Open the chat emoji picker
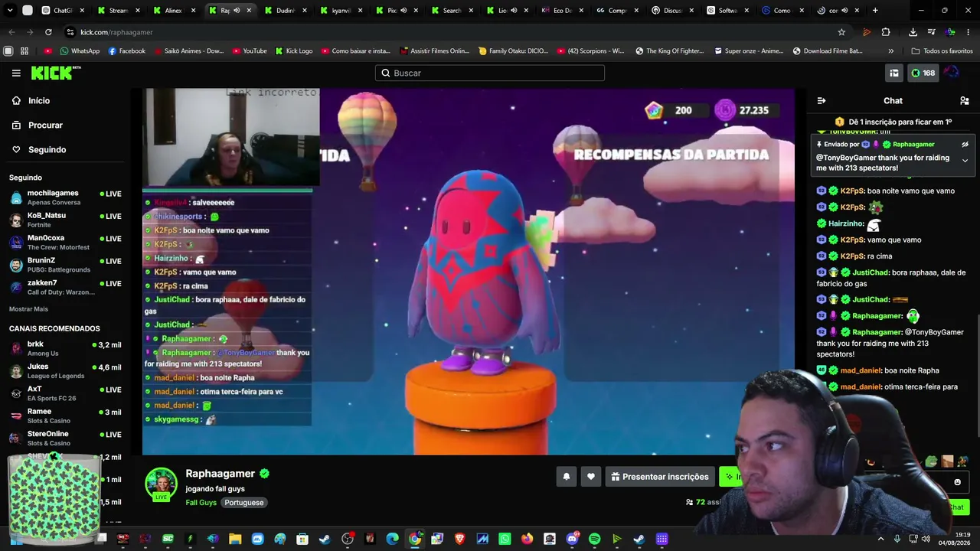The width and height of the screenshot is (980, 551). pyautogui.click(x=957, y=482)
